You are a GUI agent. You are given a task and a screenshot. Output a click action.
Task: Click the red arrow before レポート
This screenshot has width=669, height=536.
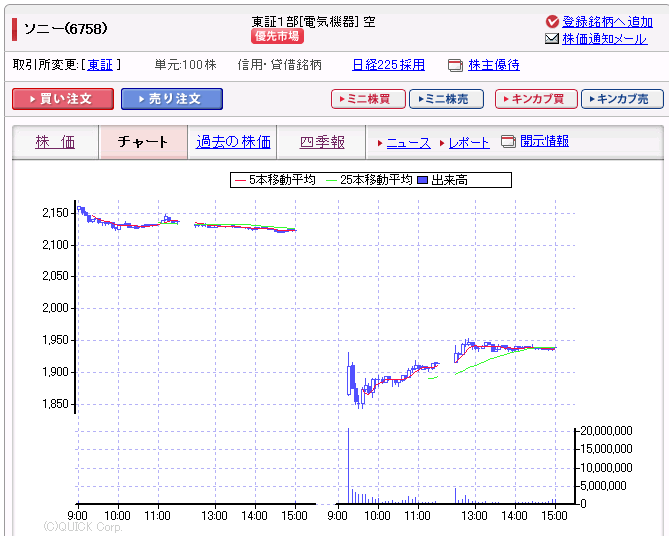pos(442,143)
